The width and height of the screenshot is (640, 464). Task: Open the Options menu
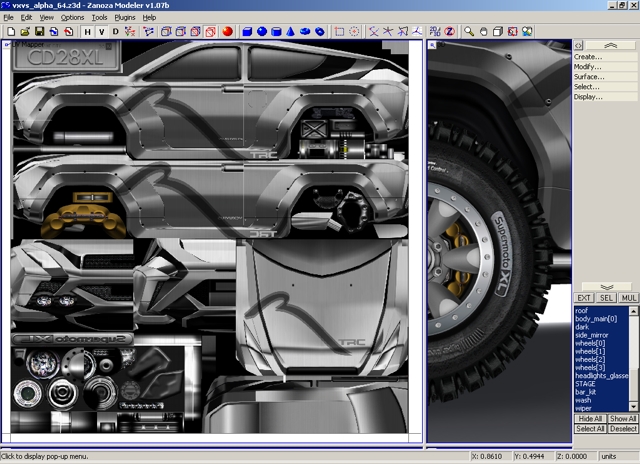(x=72, y=17)
